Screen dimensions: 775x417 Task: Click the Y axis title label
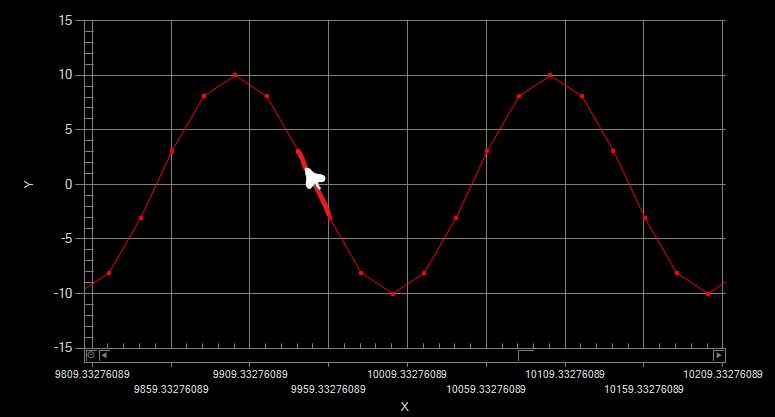coord(28,184)
